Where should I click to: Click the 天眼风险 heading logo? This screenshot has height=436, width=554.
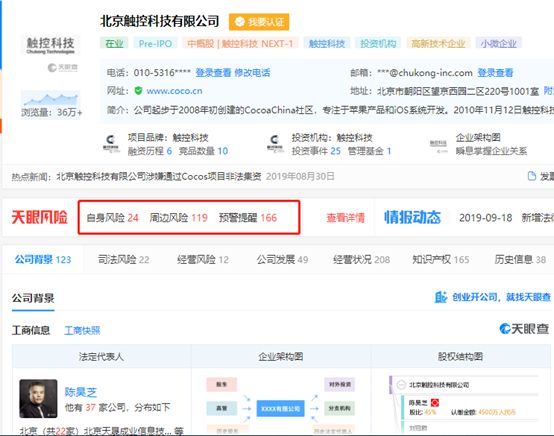40,217
